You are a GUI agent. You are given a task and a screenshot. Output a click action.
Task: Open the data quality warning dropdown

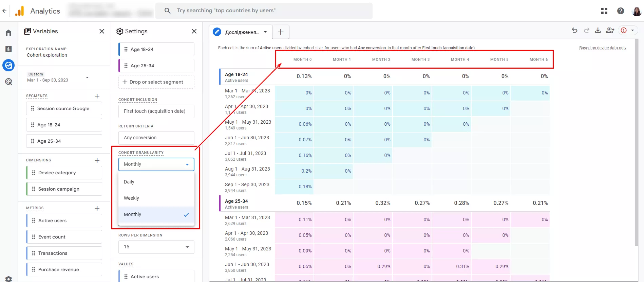click(628, 30)
